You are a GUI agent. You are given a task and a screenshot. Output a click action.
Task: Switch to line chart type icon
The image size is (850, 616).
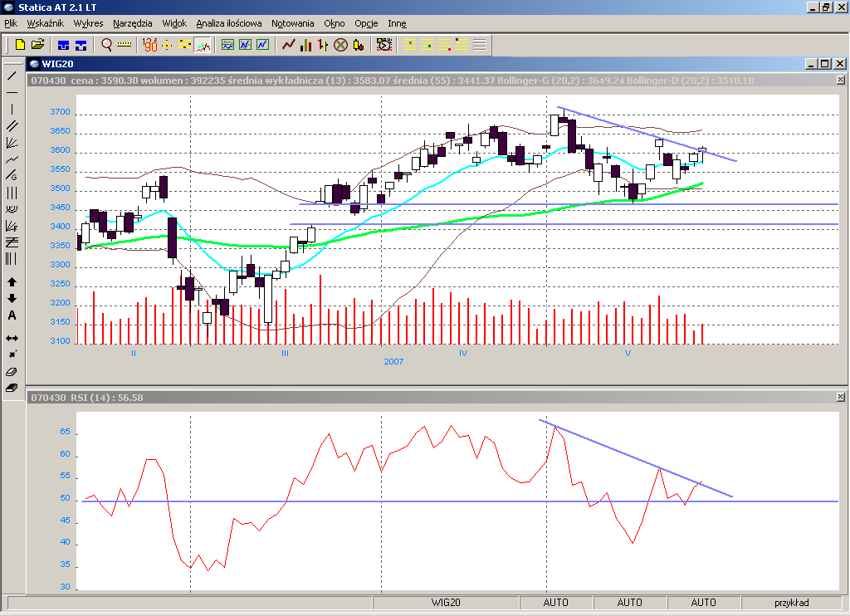pos(289,45)
